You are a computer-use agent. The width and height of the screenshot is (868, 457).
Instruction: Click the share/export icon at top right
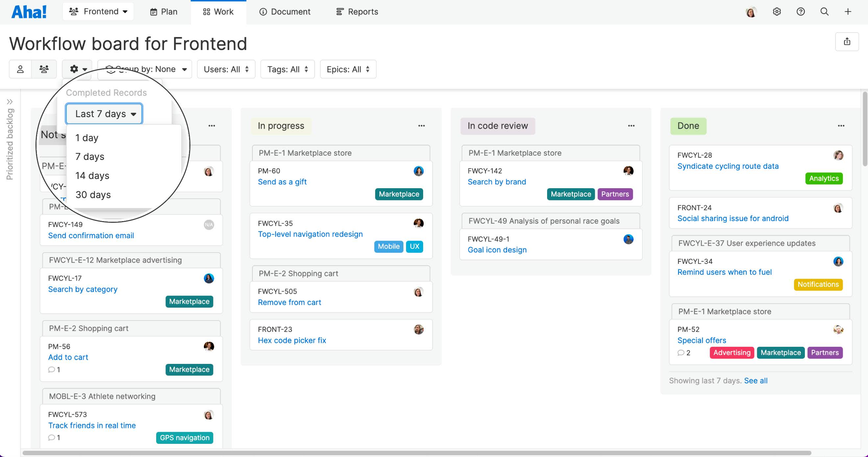847,41
